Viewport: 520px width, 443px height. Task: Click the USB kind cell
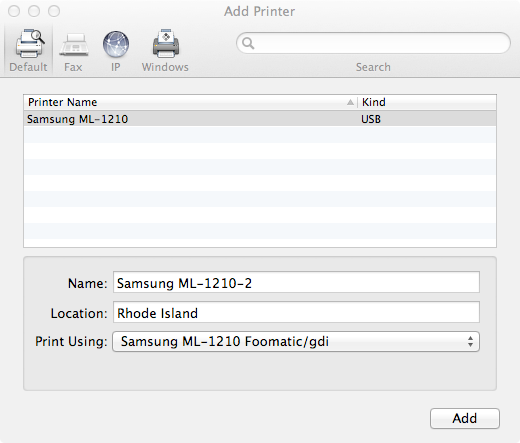(x=371, y=119)
